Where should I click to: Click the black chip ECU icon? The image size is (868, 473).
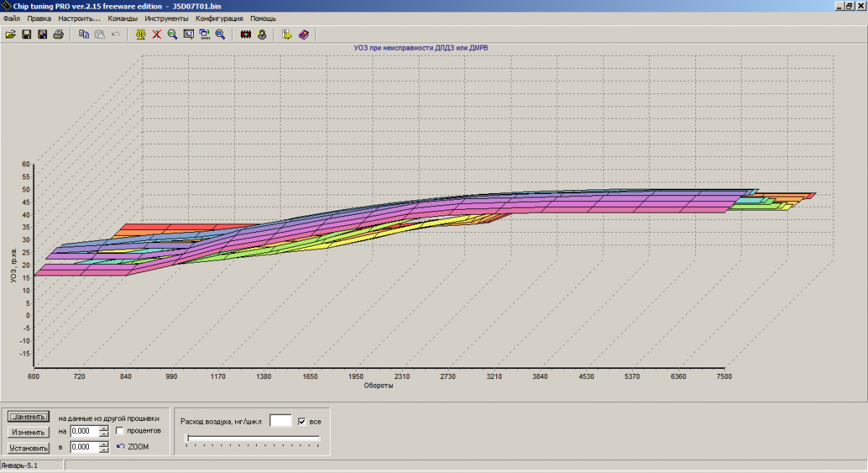[246, 34]
